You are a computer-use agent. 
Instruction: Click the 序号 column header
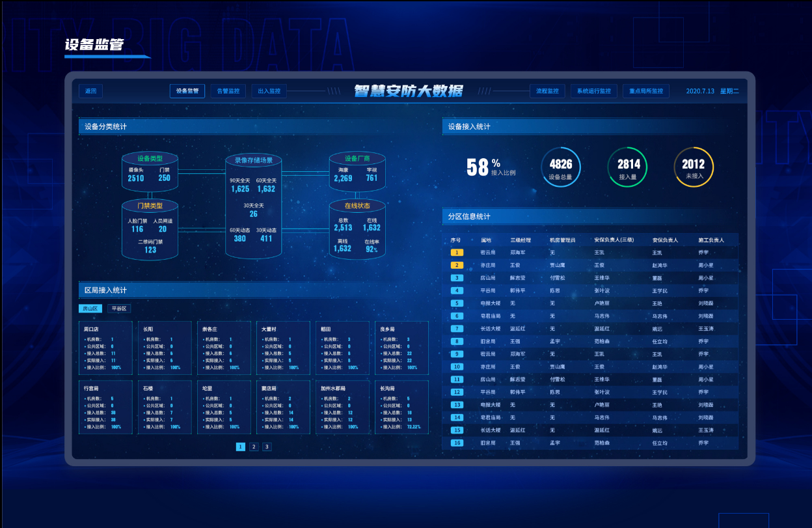[455, 240]
